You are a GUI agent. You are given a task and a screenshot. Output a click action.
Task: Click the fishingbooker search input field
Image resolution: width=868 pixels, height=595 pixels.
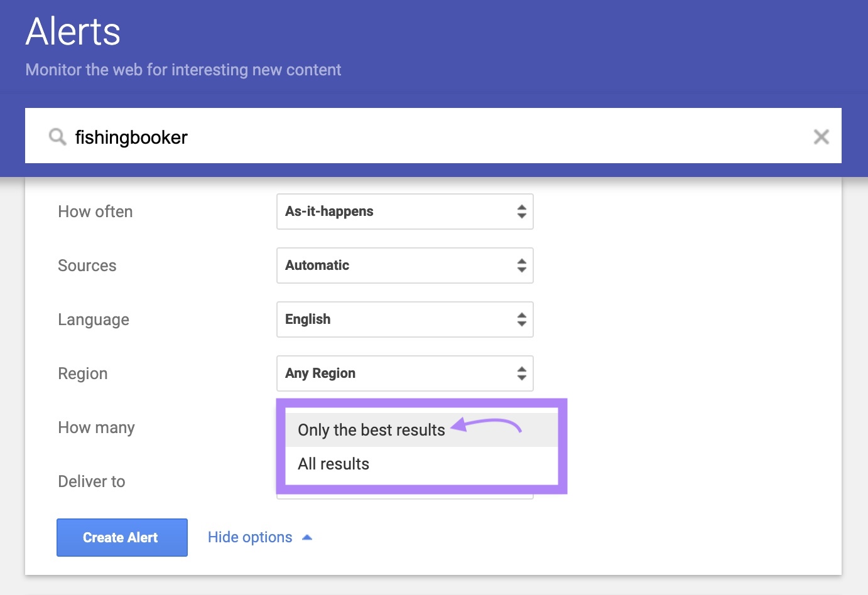377,136
